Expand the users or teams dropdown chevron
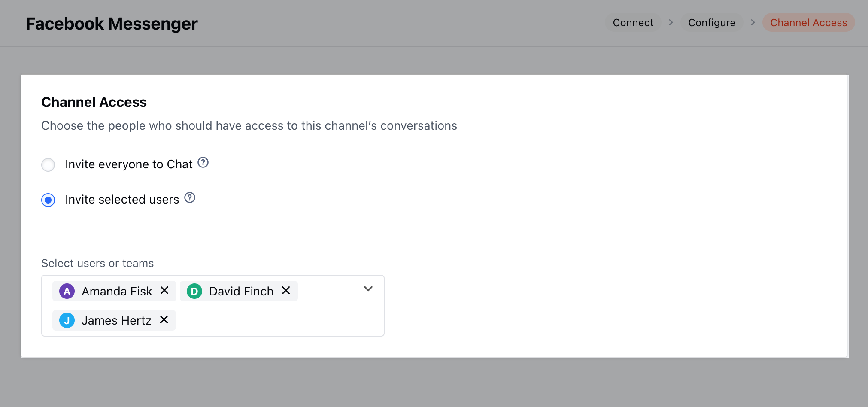868x407 pixels. (368, 289)
